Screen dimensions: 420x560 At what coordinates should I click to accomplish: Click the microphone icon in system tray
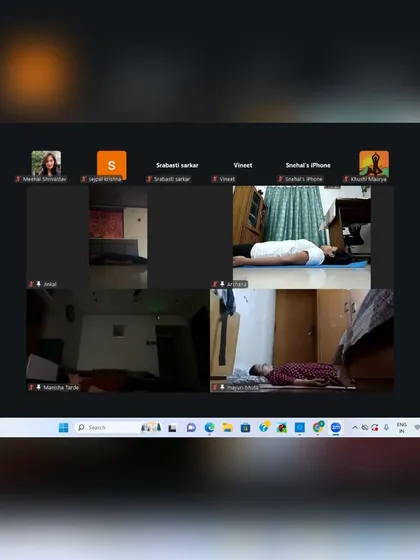pyautogui.click(x=386, y=428)
